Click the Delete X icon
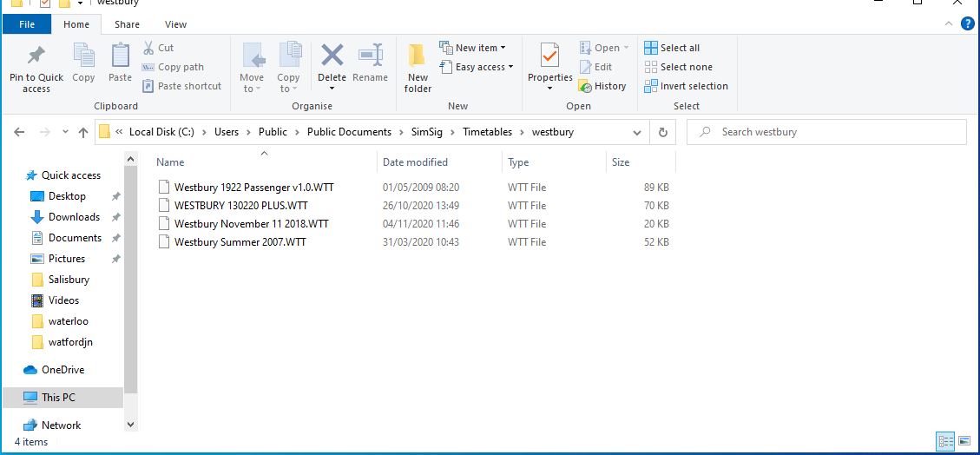Screen dimensions: 980x455 (x=332, y=55)
